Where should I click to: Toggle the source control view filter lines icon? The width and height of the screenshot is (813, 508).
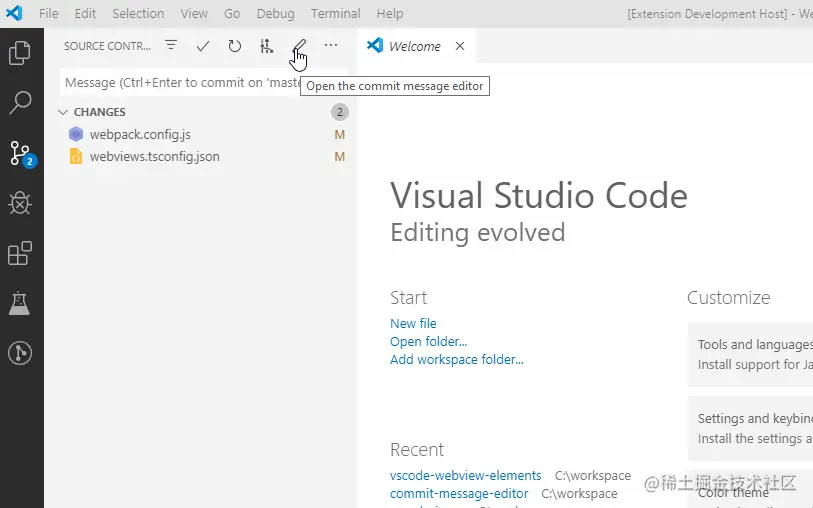click(x=171, y=46)
